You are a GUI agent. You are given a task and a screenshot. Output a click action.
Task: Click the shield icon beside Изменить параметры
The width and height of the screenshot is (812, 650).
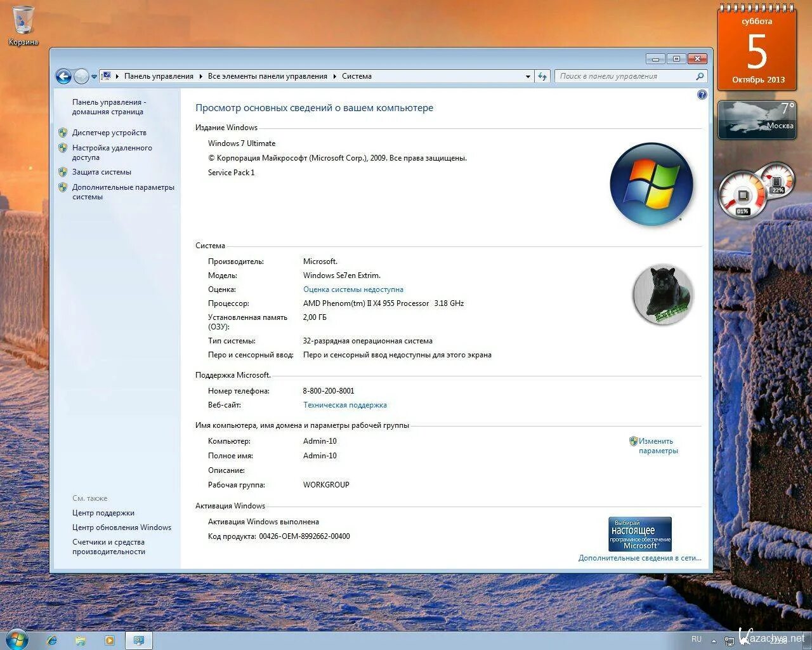coord(633,441)
